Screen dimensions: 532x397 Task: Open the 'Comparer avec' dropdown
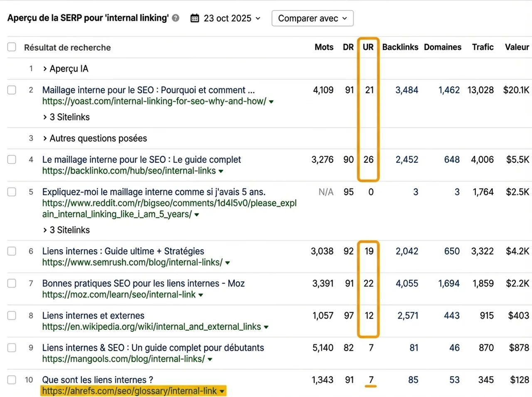point(312,18)
